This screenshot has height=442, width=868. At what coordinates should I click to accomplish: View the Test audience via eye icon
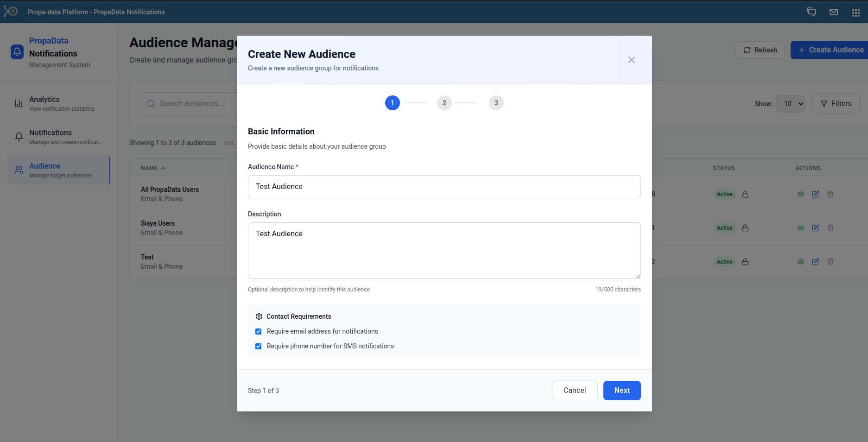pos(800,262)
